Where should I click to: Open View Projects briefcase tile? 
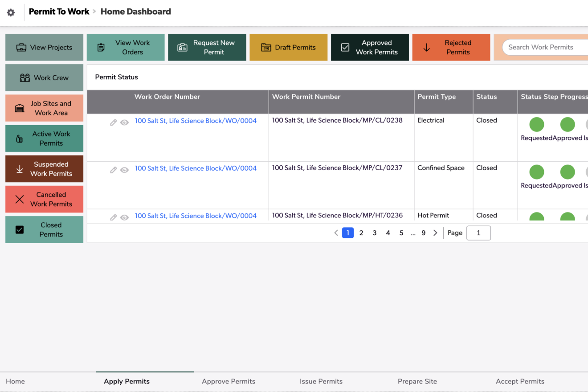[44, 47]
